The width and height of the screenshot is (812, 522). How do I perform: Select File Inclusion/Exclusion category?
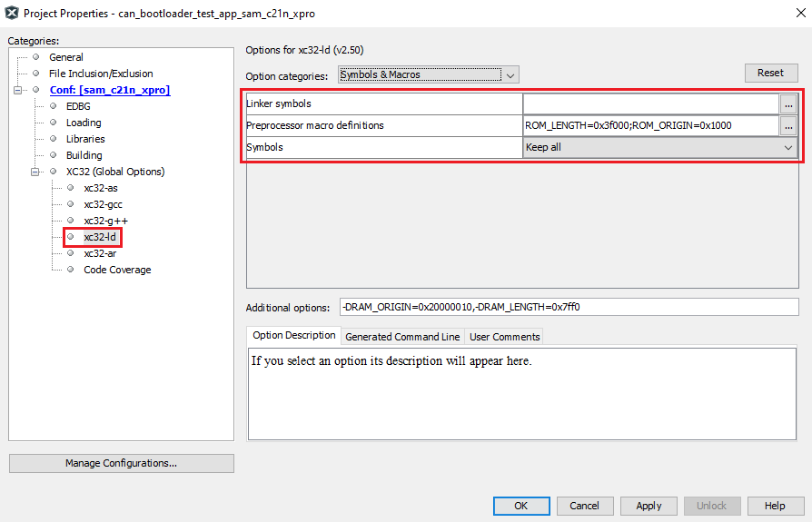101,74
